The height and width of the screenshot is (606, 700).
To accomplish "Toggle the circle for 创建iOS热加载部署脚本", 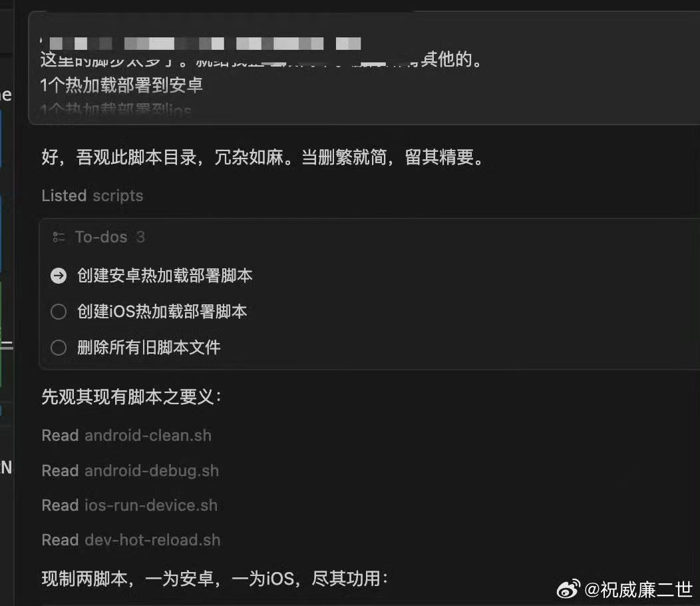I will (x=59, y=312).
